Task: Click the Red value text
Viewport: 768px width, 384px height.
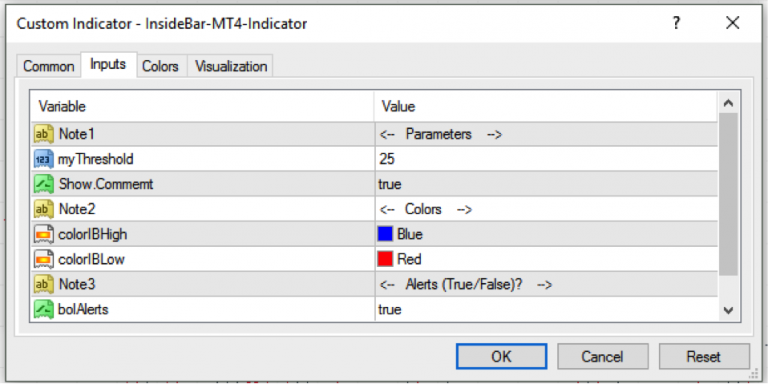Action: click(409, 259)
